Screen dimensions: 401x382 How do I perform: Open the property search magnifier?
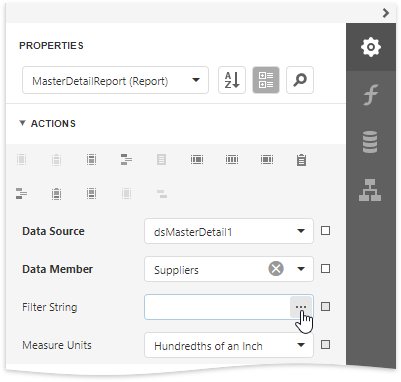pos(300,80)
